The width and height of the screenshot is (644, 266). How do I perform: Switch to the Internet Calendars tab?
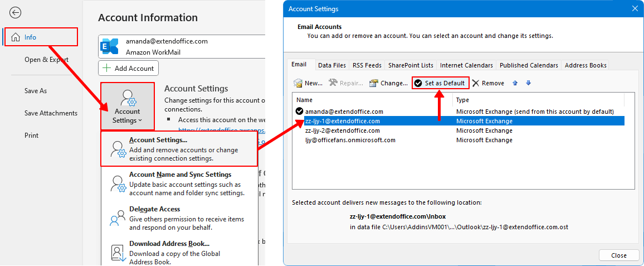(x=466, y=65)
